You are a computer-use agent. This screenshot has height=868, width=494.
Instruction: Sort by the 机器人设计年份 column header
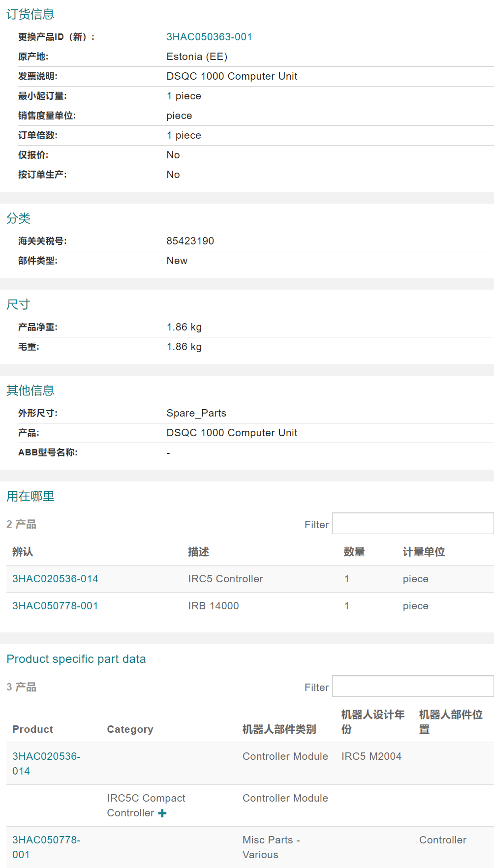point(372,721)
